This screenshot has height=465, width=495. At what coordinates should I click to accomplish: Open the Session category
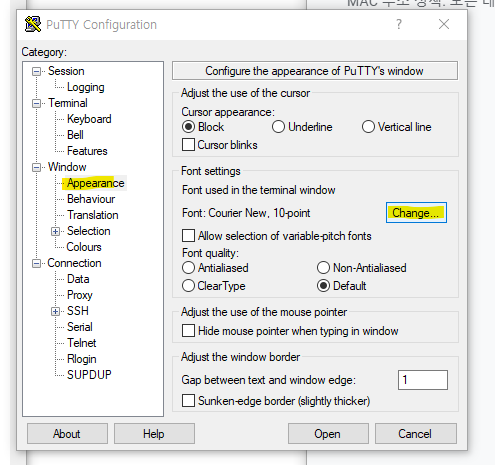[x=66, y=71]
